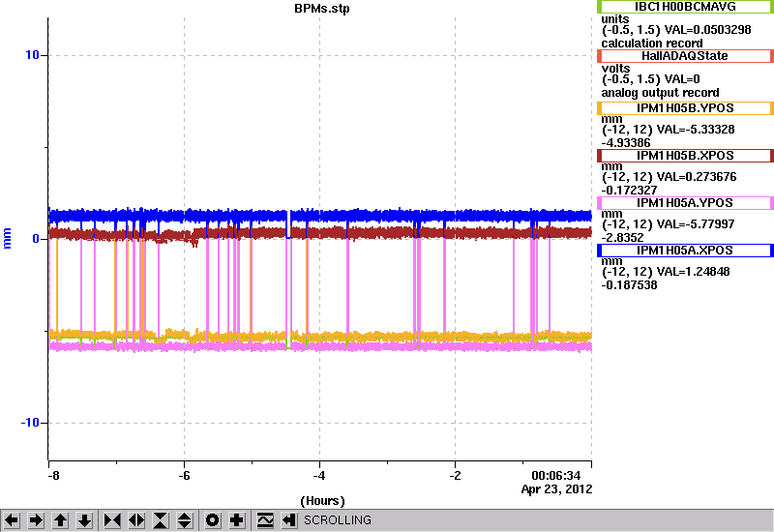This screenshot has width=774, height=532.
Task: Pan the plot right with the right arrow
Action: [x=36, y=520]
